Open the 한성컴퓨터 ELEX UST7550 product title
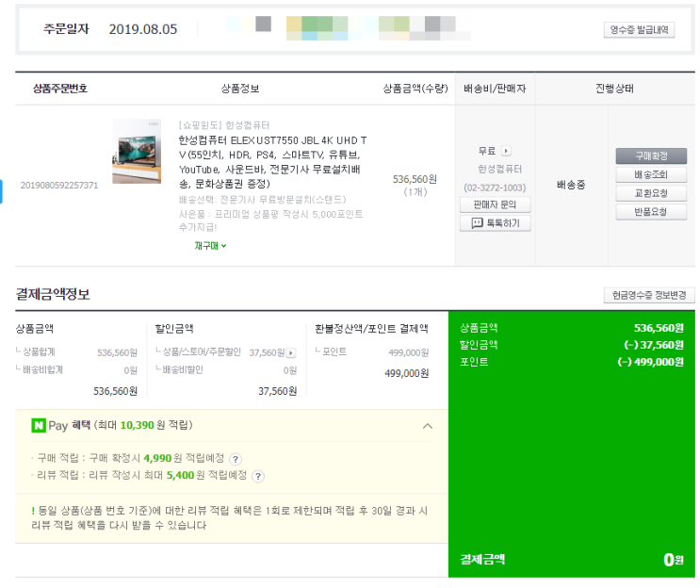 (x=272, y=162)
